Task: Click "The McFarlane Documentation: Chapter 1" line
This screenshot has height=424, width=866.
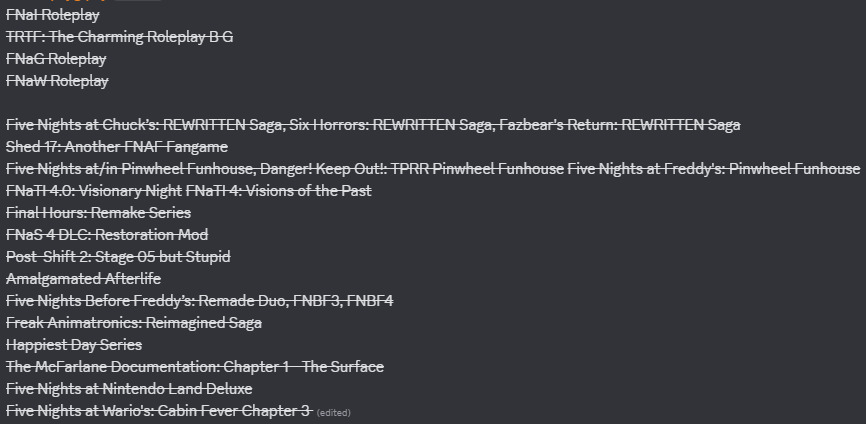Action: pos(195,367)
